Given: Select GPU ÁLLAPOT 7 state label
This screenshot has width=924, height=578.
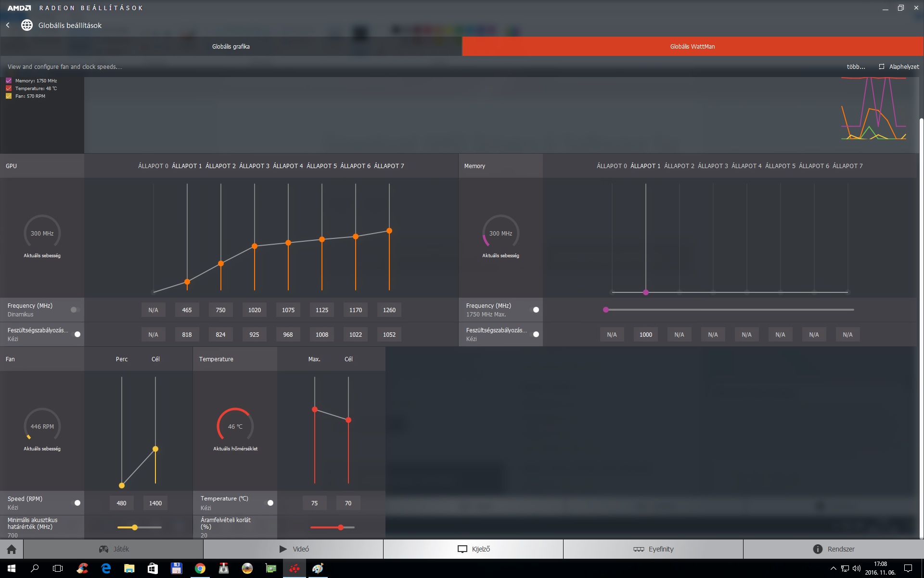Looking at the screenshot, I should (x=389, y=166).
